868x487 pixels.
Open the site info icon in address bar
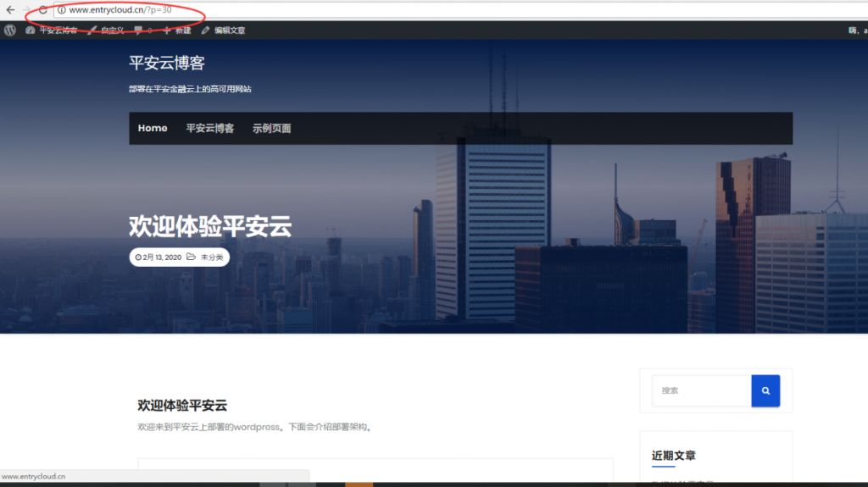click(x=61, y=10)
